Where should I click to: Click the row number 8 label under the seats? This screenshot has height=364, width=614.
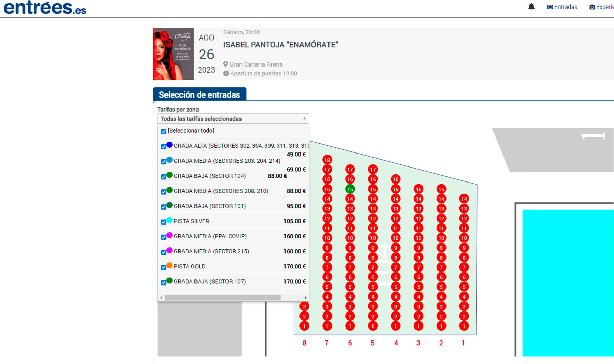tap(304, 343)
